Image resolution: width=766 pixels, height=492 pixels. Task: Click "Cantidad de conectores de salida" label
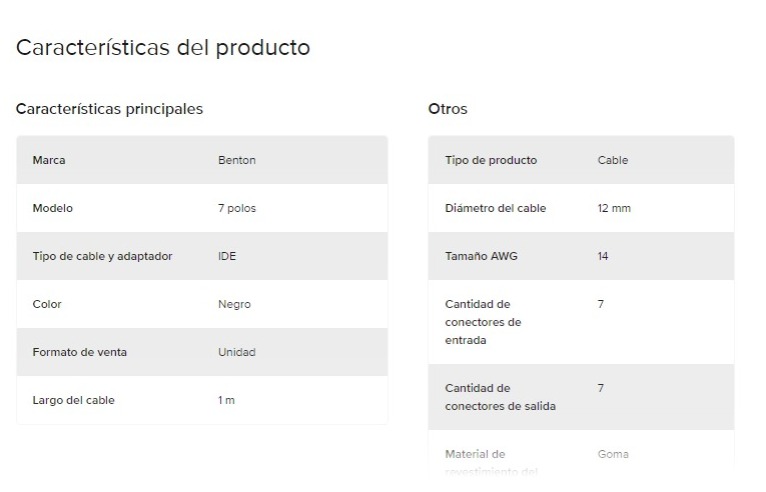tap(500, 397)
